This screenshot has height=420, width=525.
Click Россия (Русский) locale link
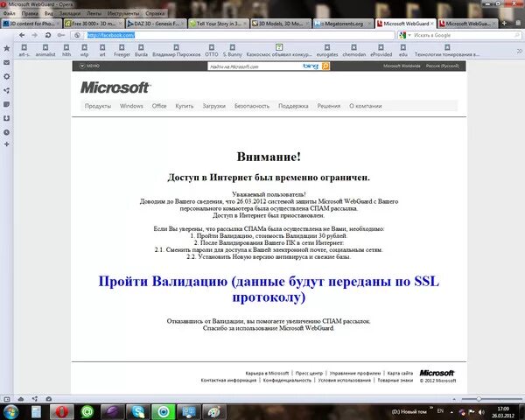pyautogui.click(x=442, y=66)
